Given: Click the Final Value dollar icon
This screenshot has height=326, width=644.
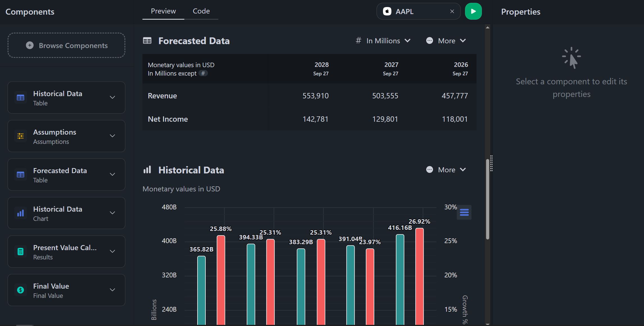Looking at the screenshot, I should 21,290.
